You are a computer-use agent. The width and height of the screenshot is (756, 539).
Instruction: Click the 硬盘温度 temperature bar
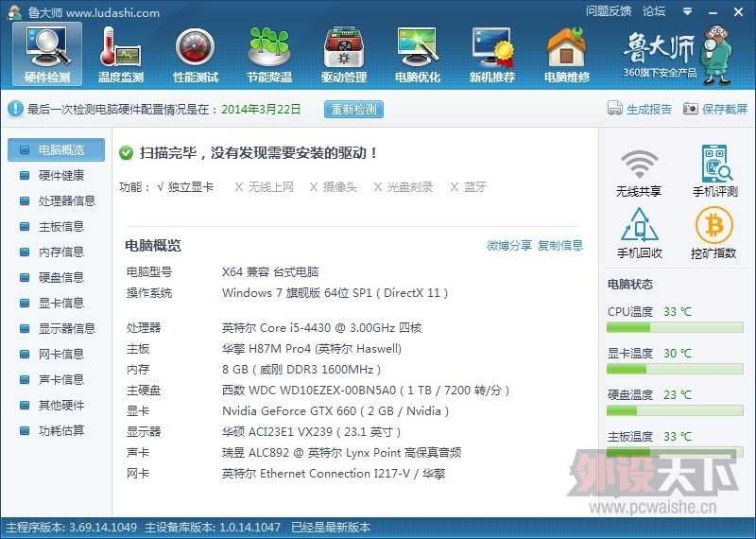click(675, 410)
